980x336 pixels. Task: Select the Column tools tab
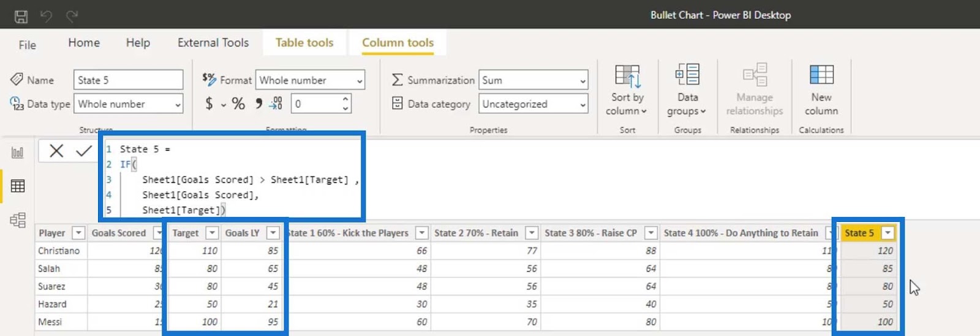coord(398,42)
